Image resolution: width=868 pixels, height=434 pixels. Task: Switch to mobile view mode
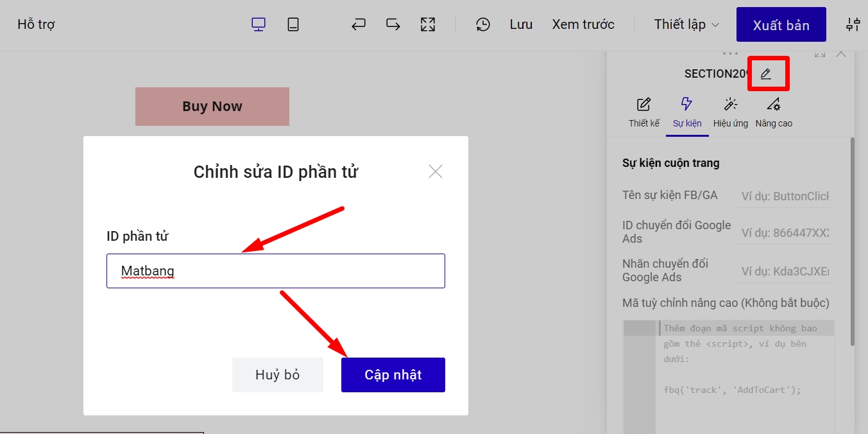[x=293, y=24]
